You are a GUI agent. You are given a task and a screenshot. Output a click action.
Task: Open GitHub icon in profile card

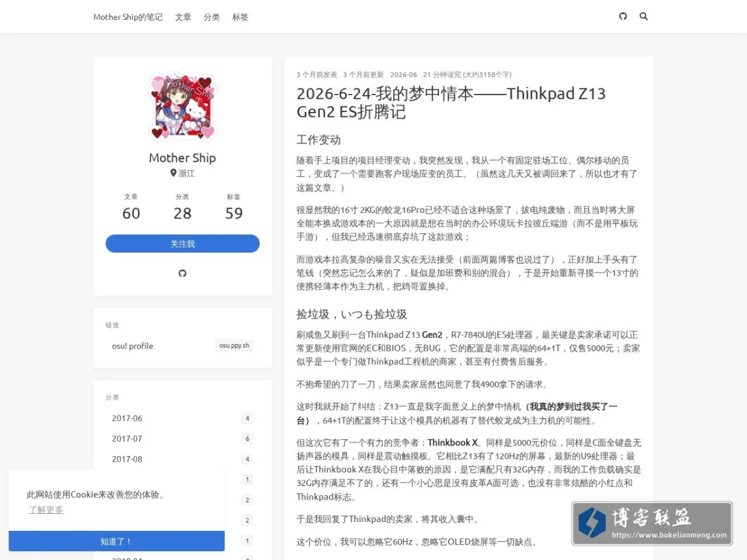(x=182, y=273)
